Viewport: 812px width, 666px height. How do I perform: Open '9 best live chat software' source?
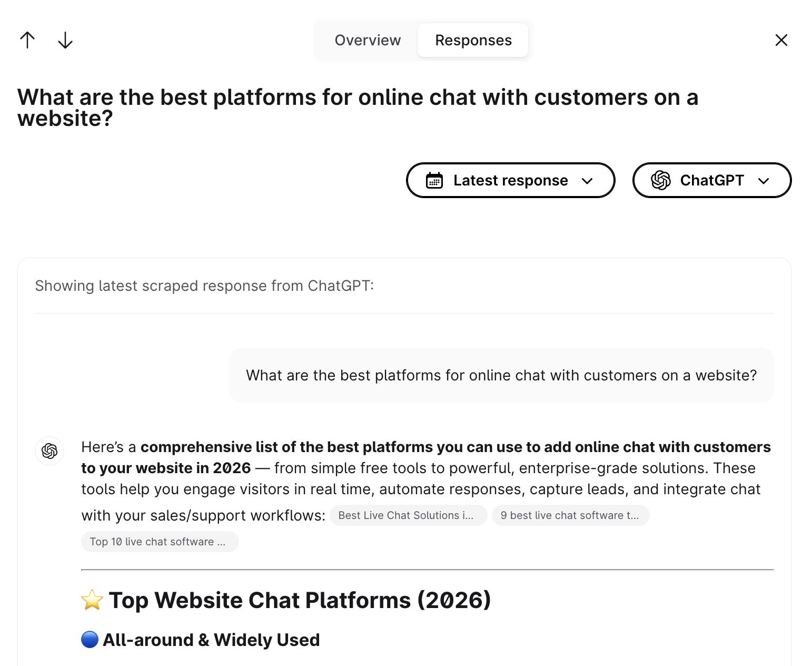(570, 515)
